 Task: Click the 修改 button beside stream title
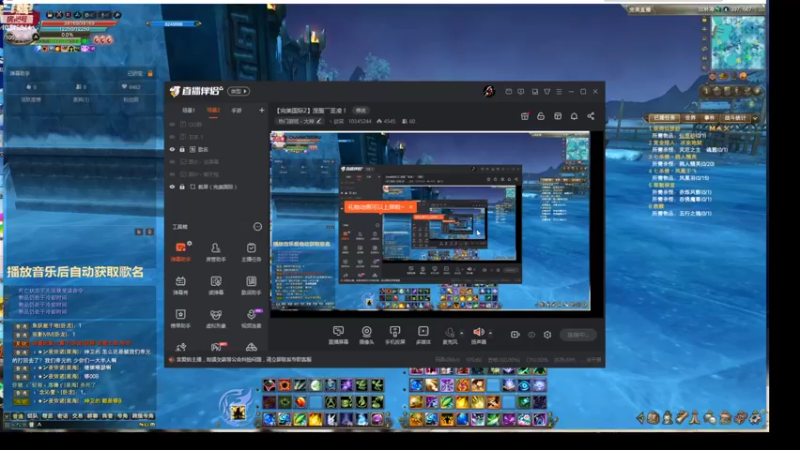(361, 110)
